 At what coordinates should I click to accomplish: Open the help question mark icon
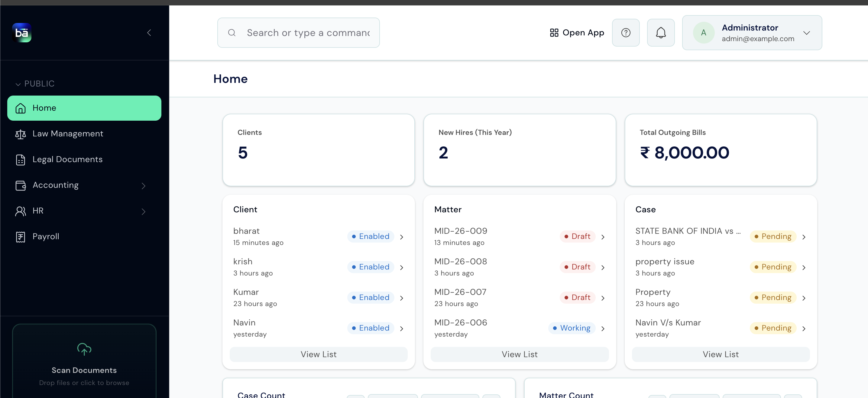[x=626, y=33]
